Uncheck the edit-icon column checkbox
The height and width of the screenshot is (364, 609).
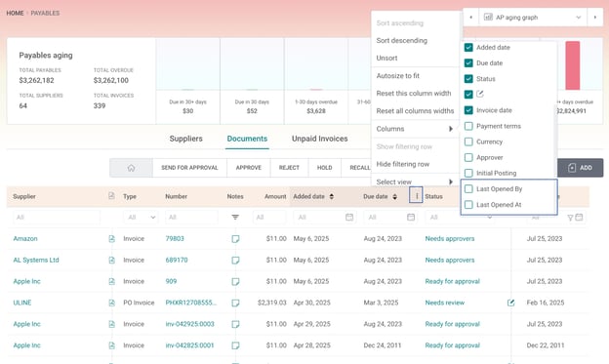tap(468, 95)
